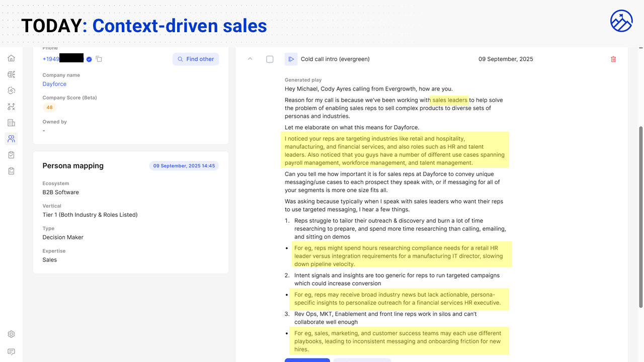Click the page vertical scrollbar thumb
Image resolution: width=644 pixels, height=362 pixels.
640,217
